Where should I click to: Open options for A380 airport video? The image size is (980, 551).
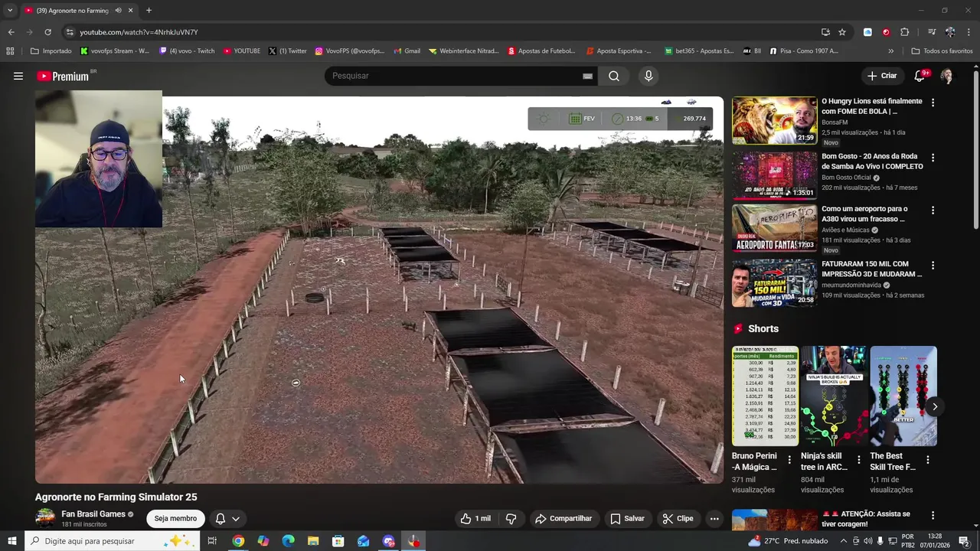point(933,210)
